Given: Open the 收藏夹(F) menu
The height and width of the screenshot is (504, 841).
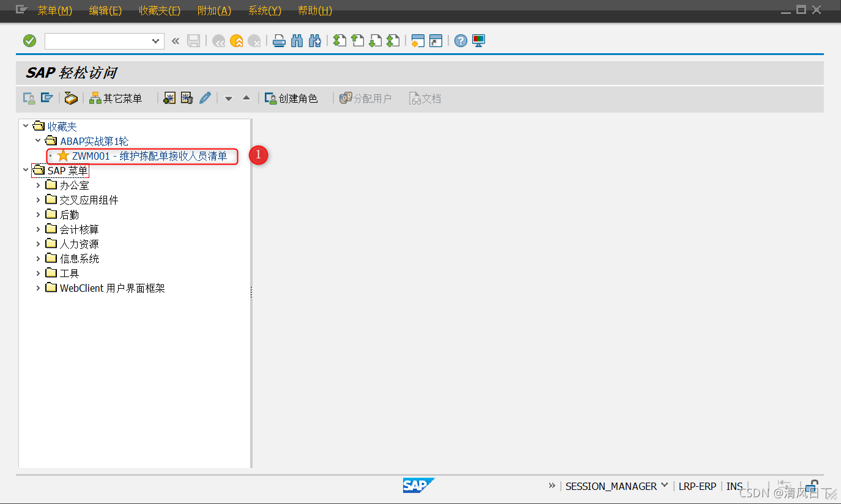Looking at the screenshot, I should (160, 10).
